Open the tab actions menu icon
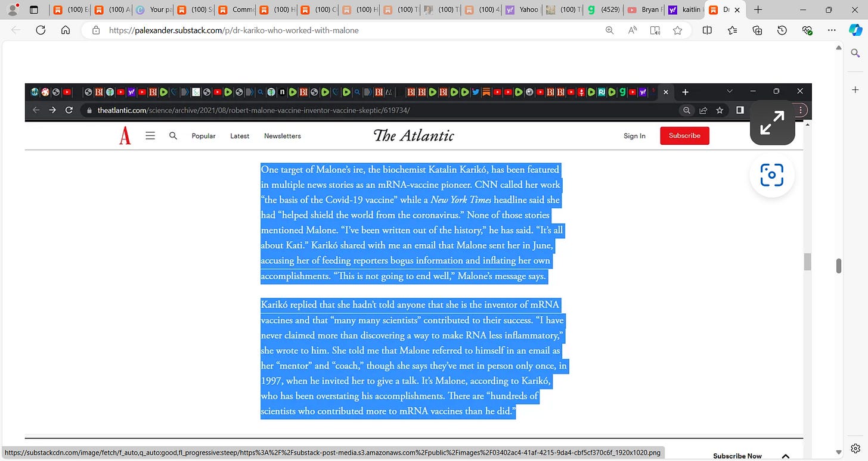Image resolution: width=868 pixels, height=461 pixels. click(33, 10)
